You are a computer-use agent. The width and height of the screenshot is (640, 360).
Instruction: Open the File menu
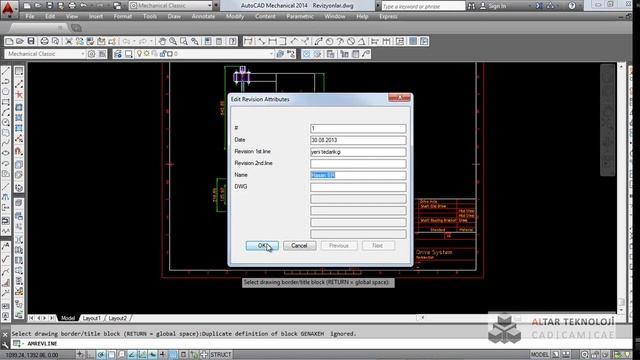click(30, 17)
